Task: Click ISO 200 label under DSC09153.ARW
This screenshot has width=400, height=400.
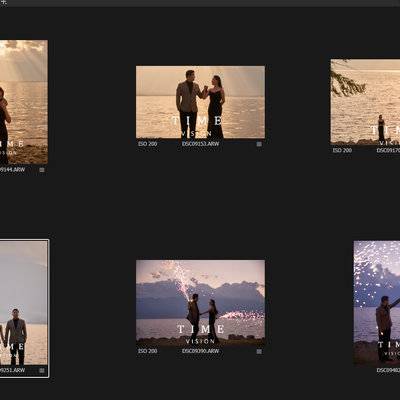Action: pos(147,144)
